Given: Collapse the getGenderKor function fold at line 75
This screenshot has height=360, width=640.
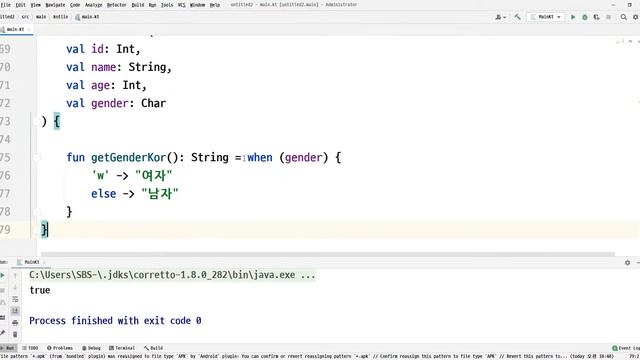Looking at the screenshot, I should coord(36,157).
